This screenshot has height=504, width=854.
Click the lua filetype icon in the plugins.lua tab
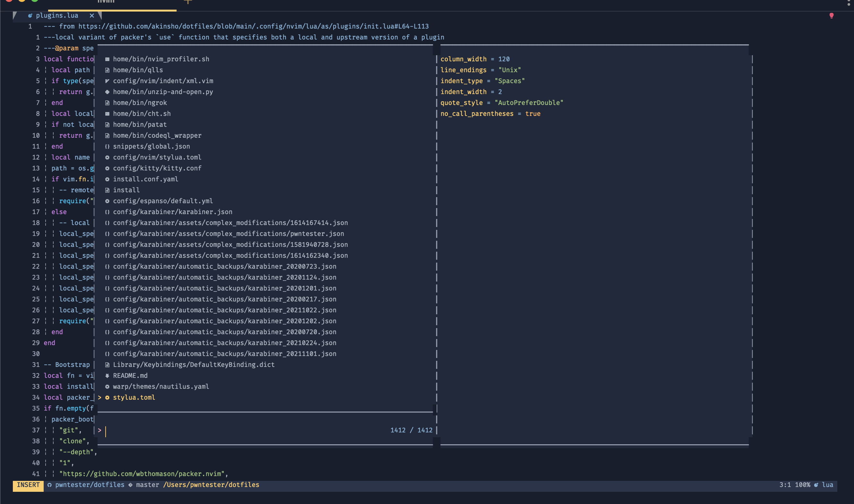coord(30,15)
